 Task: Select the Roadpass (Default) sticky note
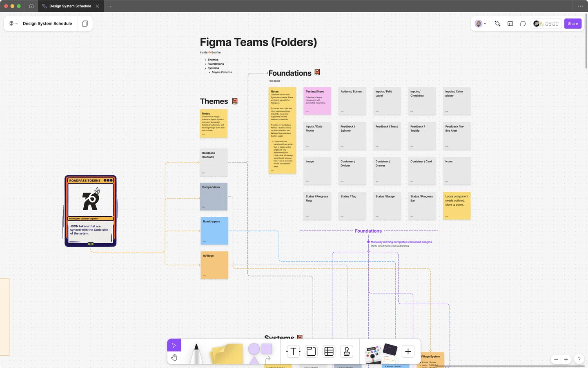point(214,163)
